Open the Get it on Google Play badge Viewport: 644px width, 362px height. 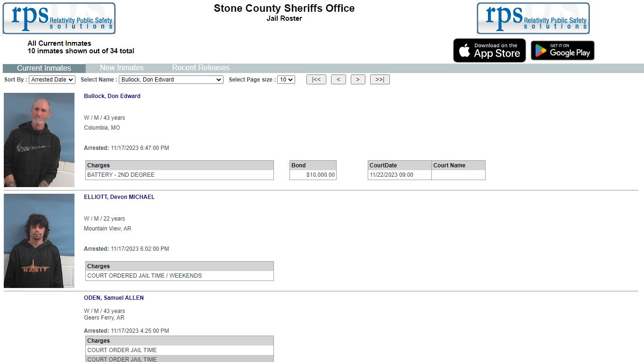coord(562,50)
